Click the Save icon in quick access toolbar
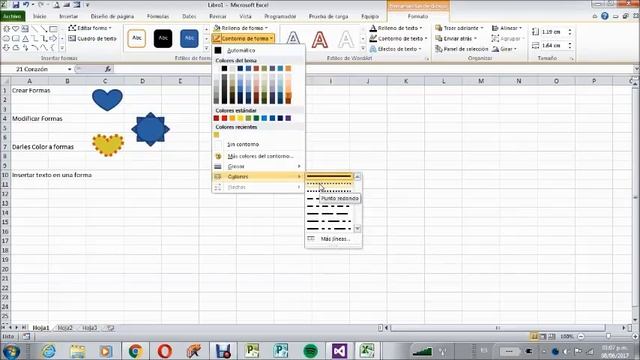The height and width of the screenshot is (360, 640). click(x=16, y=5)
